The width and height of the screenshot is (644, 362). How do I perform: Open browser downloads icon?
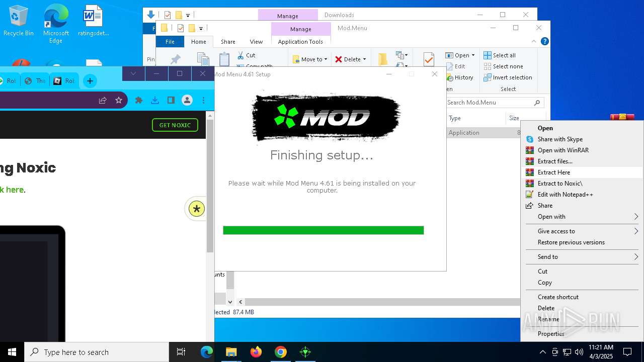[155, 100]
